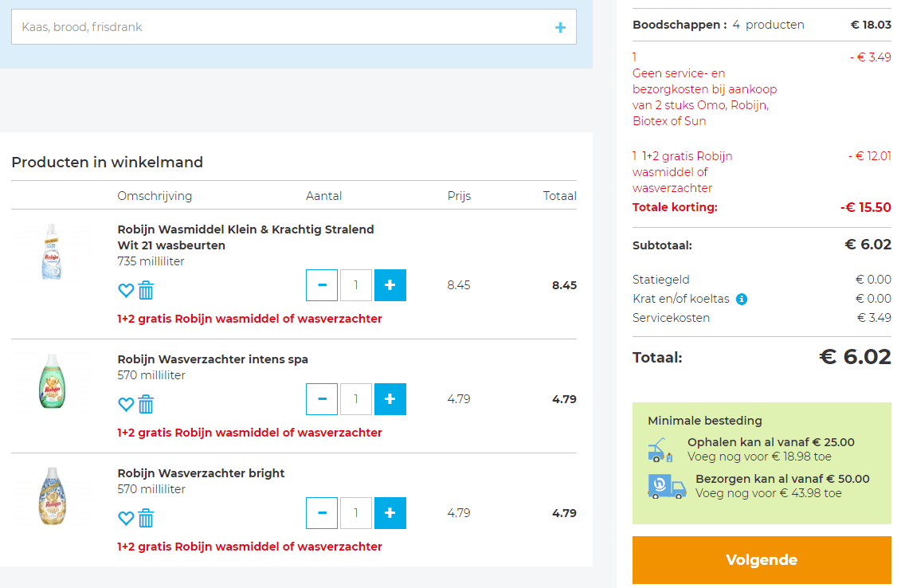Click the 8.45 price in the Prijs column
Screen dimensions: 901x588
point(459,285)
